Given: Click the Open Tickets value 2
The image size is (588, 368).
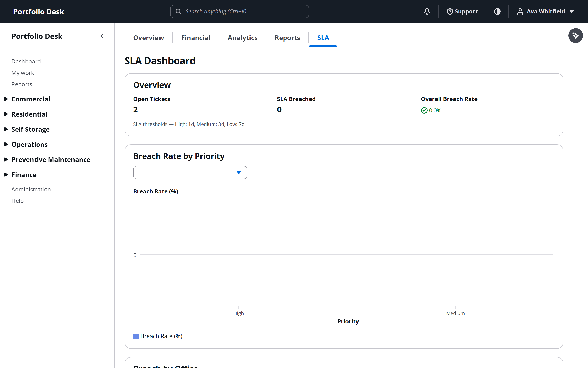Looking at the screenshot, I should (x=135, y=110).
